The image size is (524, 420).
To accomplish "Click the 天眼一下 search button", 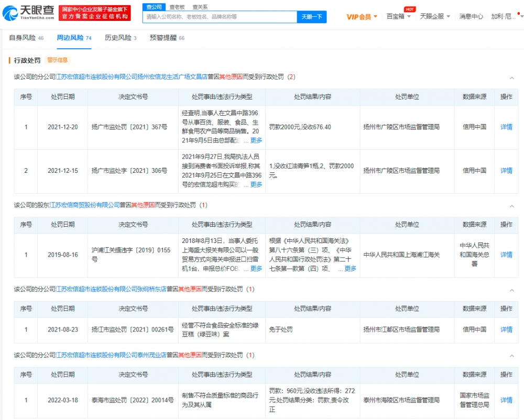I will coord(311,17).
